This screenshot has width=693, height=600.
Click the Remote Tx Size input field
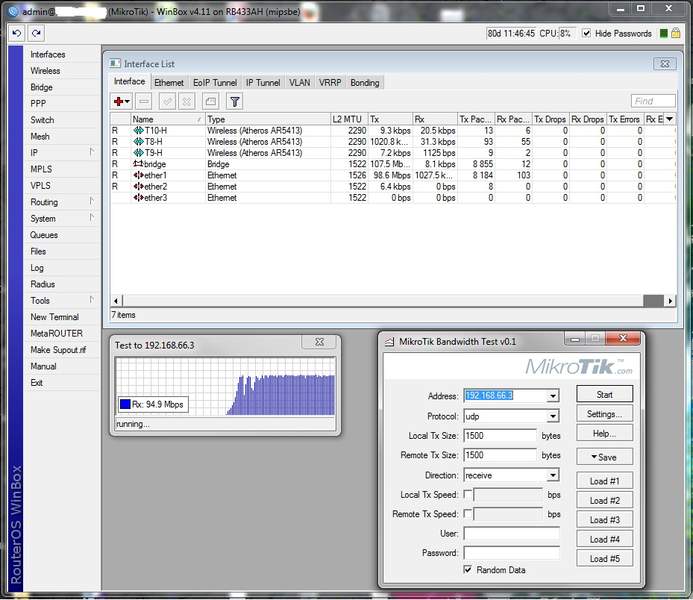pyautogui.click(x=499, y=455)
